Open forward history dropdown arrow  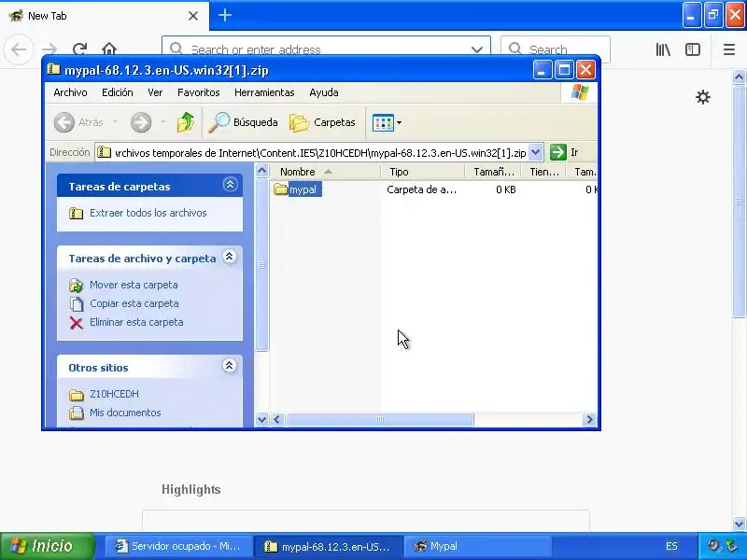pyautogui.click(x=163, y=122)
